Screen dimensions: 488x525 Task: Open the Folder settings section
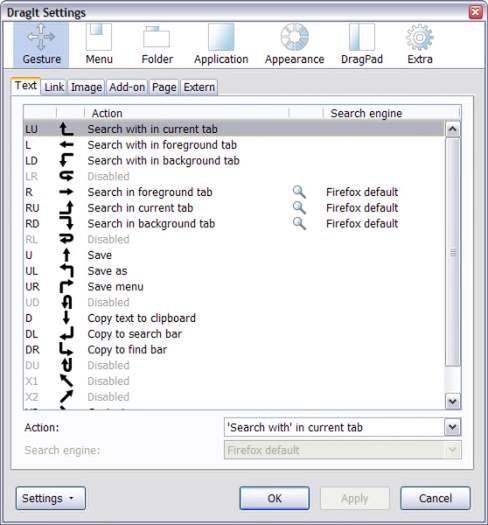pos(157,45)
